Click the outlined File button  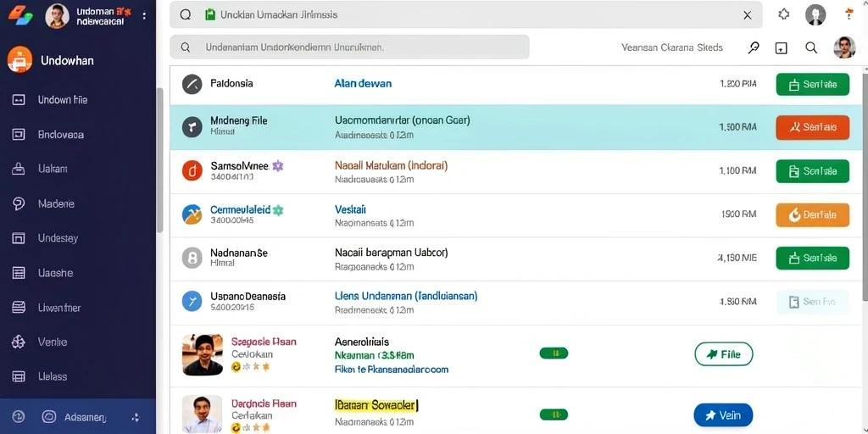pyautogui.click(x=724, y=354)
